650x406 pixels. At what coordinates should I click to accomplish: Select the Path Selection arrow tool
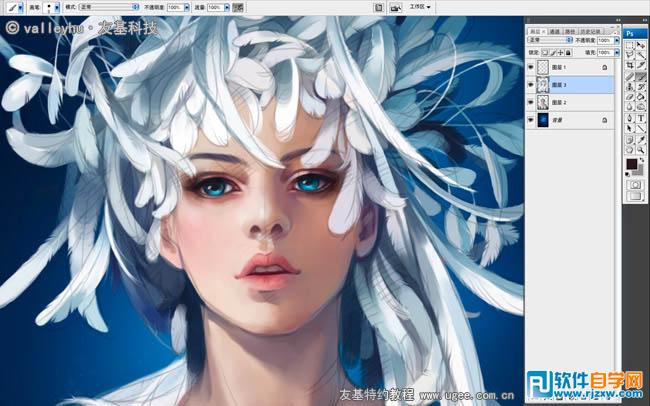pyautogui.click(x=629, y=129)
